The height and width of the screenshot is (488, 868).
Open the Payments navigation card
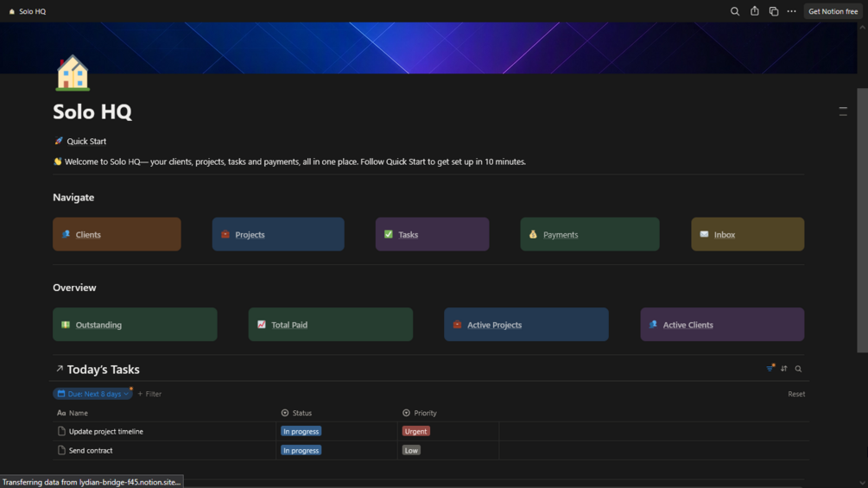(x=590, y=234)
